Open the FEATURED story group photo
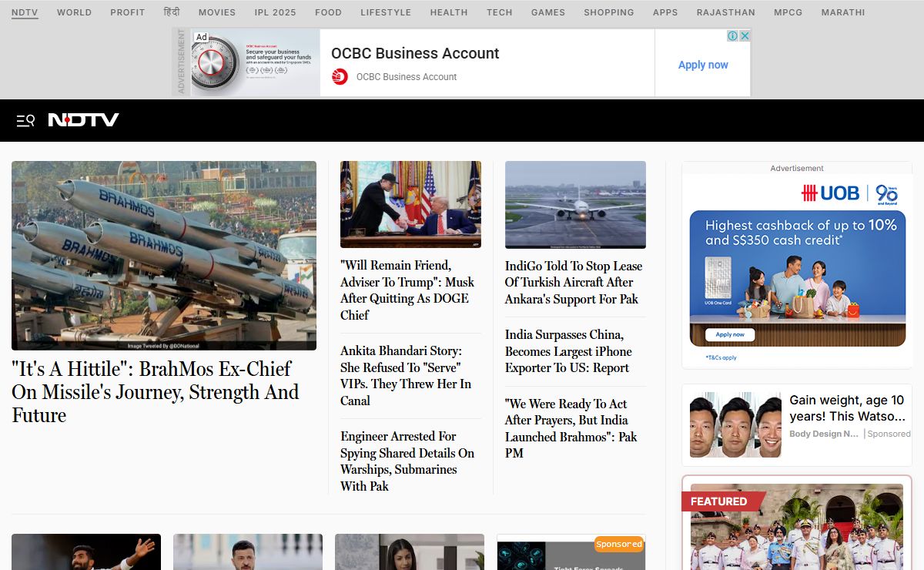This screenshot has width=924, height=570. 797,527
